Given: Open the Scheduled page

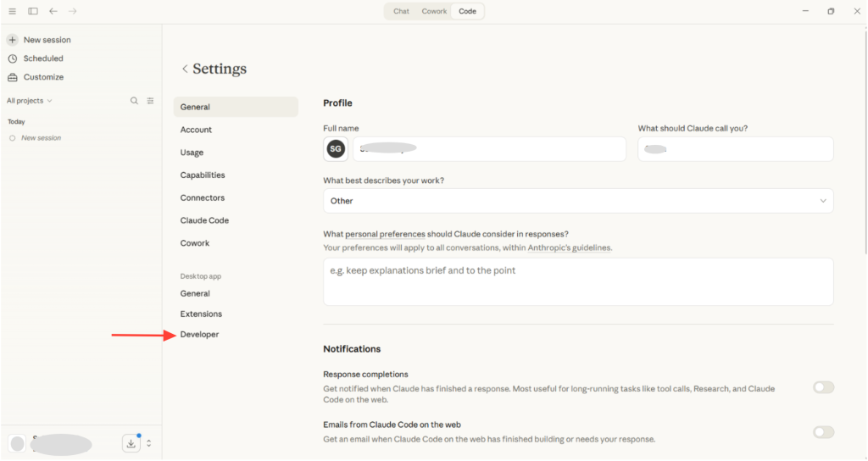Looking at the screenshot, I should 43,58.
